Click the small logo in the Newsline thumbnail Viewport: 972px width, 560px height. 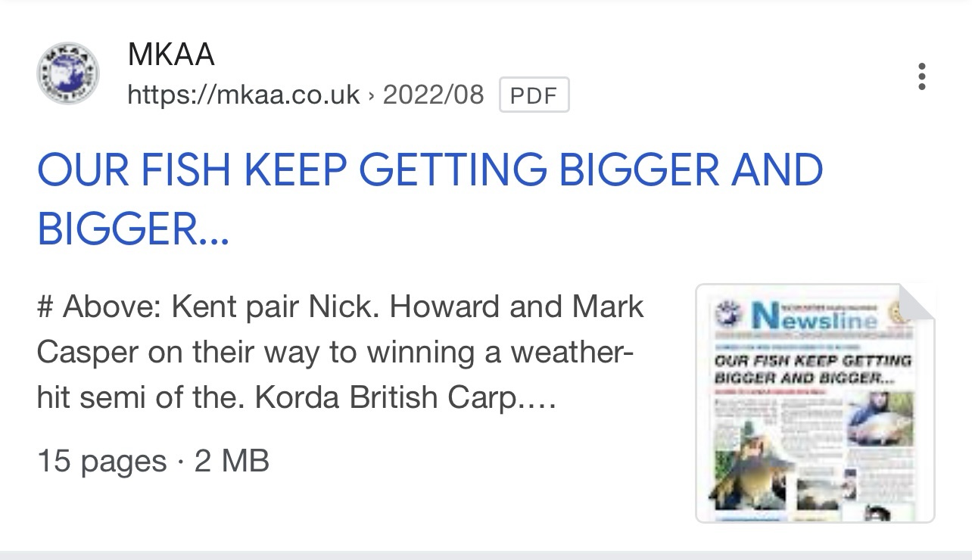click(x=727, y=314)
